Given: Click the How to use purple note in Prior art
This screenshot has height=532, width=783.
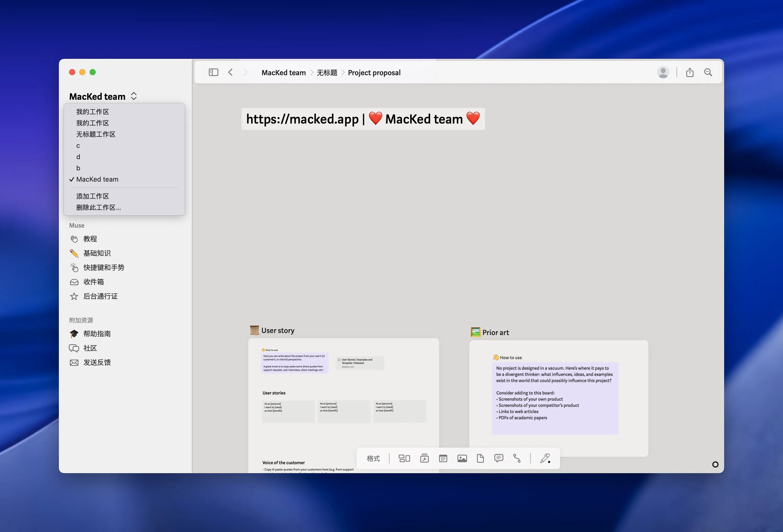Looking at the screenshot, I should [555, 398].
